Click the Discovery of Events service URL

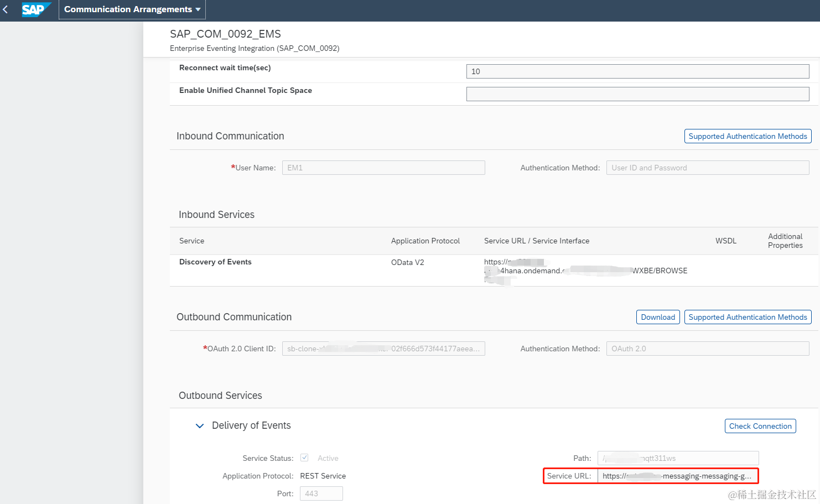[585, 271]
